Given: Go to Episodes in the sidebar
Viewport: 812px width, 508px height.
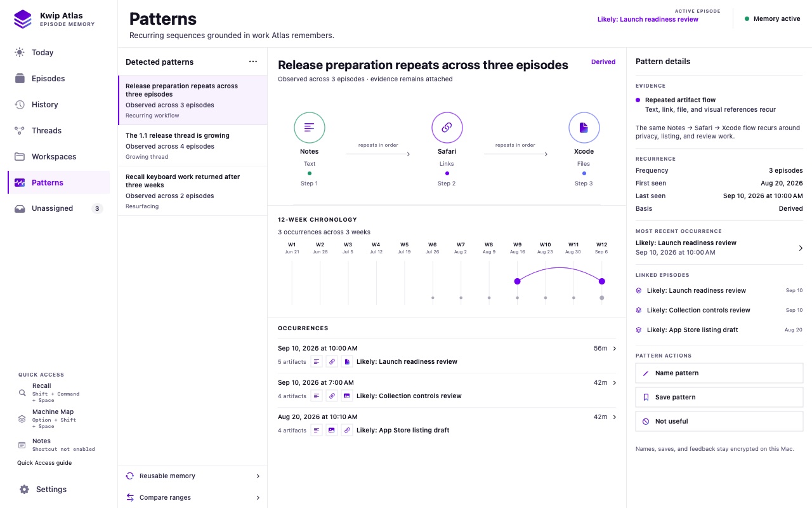Looking at the screenshot, I should pos(58,79).
